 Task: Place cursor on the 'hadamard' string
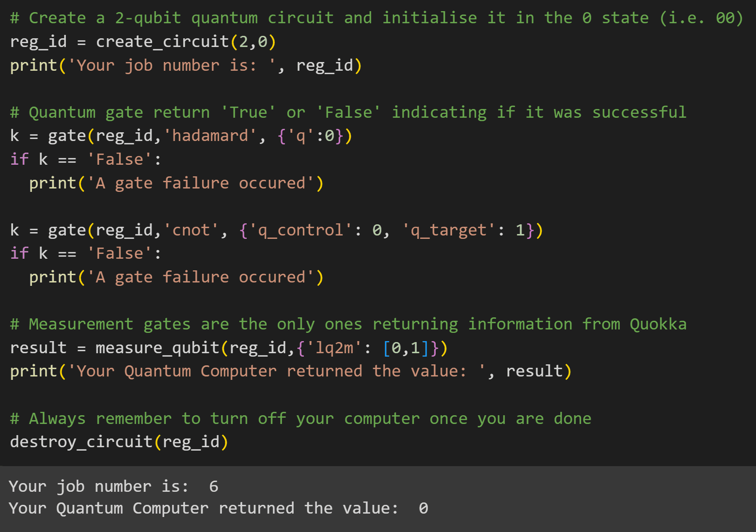(x=210, y=136)
